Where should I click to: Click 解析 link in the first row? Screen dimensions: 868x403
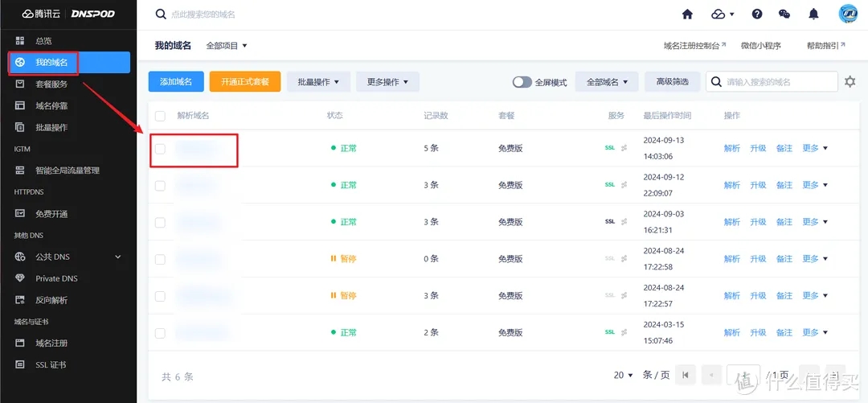point(731,148)
